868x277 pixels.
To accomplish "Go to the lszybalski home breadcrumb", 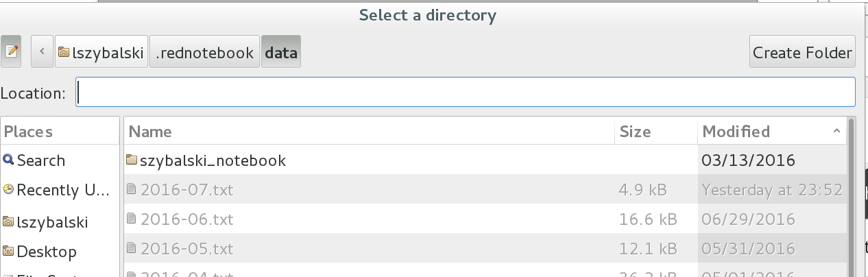I will click(x=101, y=53).
